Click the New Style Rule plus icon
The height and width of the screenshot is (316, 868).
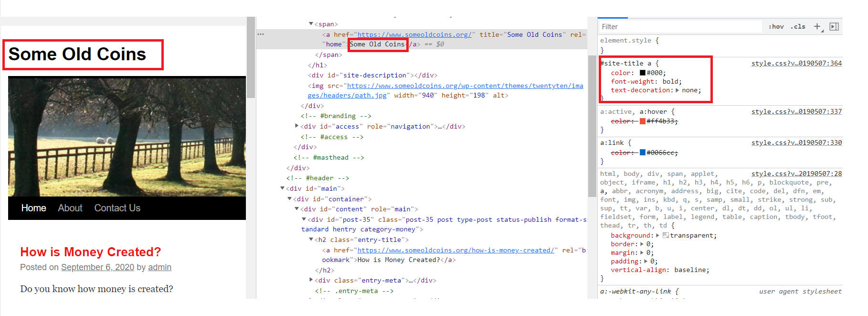point(817,27)
